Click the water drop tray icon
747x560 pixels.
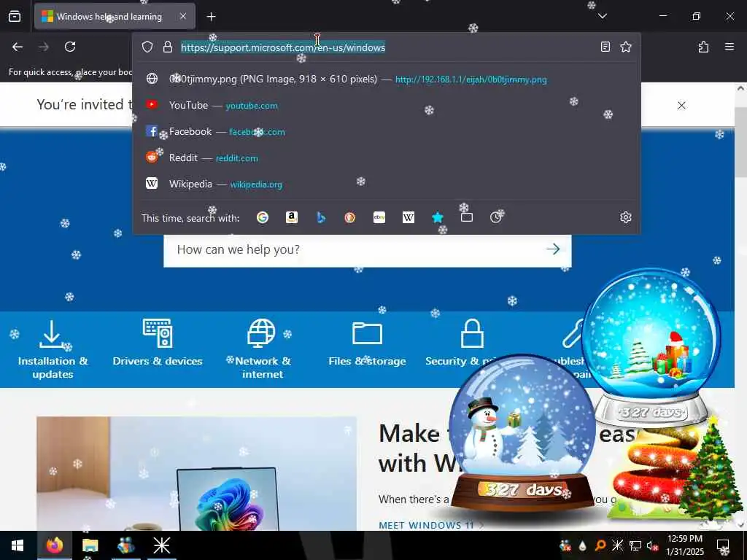[582, 545]
